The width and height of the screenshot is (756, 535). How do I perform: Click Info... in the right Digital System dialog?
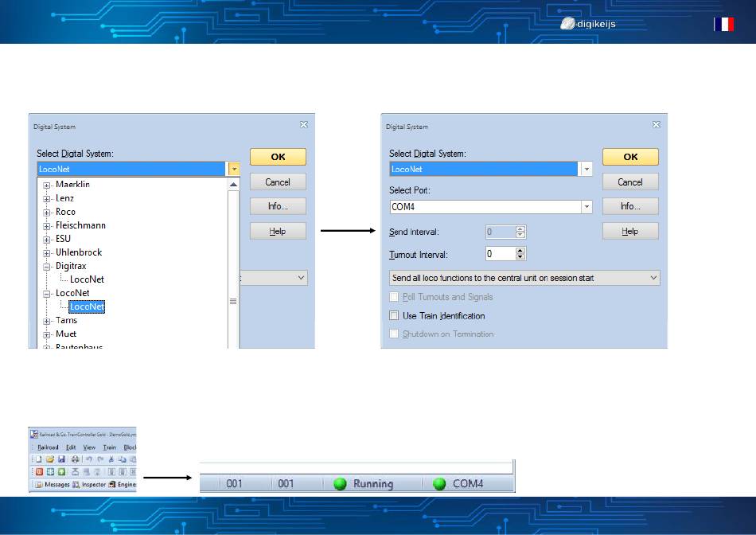[x=630, y=206]
